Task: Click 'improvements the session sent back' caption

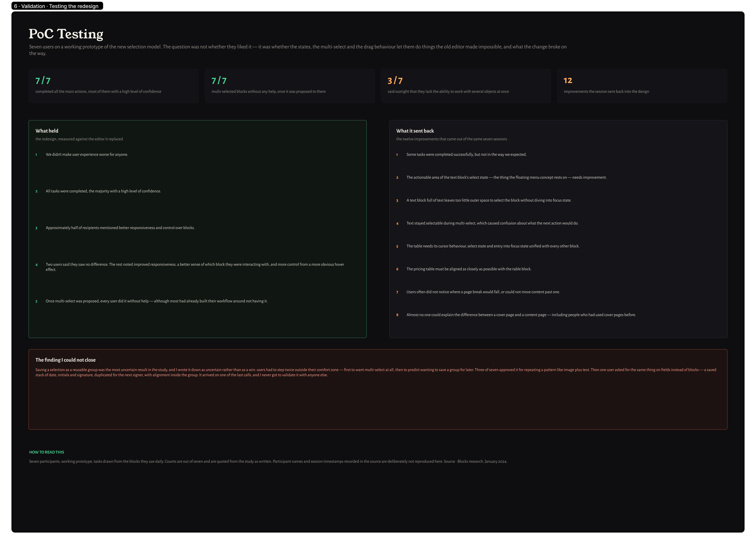Action: click(x=606, y=91)
